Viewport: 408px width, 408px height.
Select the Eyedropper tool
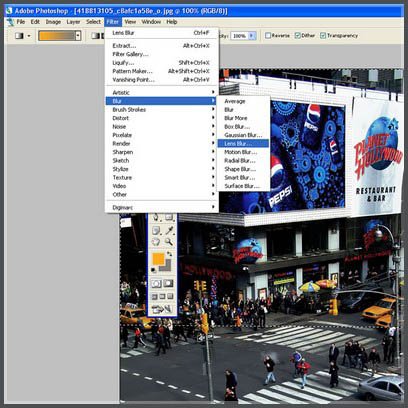[169, 230]
